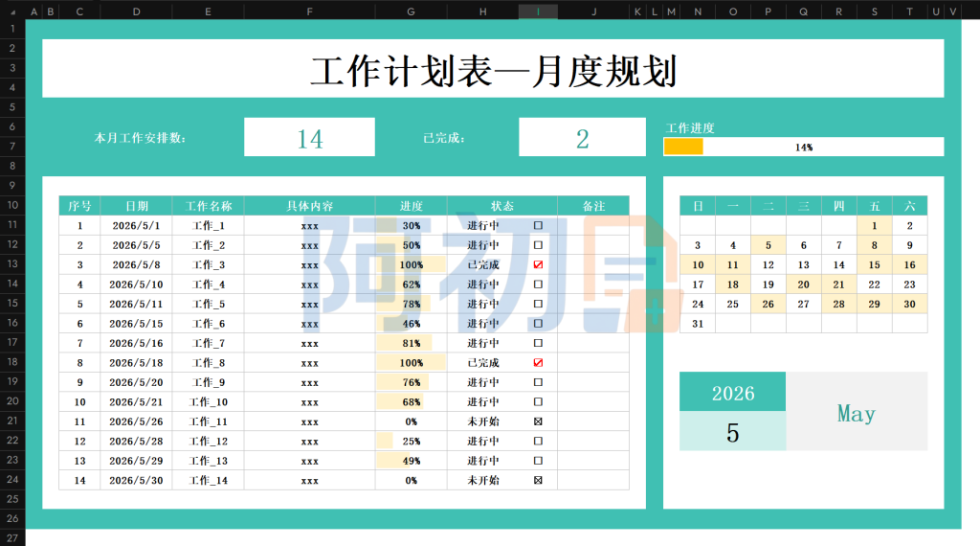The height and width of the screenshot is (546, 980).
Task: Toggle checkbox for 工作_1 row
Action: [538, 225]
